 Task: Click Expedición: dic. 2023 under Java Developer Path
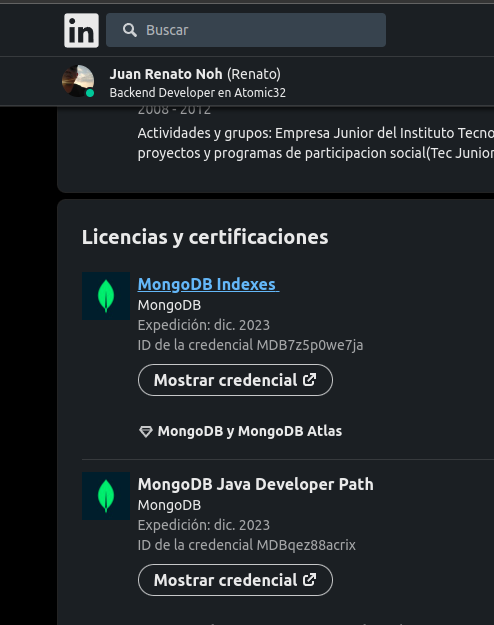(x=204, y=525)
